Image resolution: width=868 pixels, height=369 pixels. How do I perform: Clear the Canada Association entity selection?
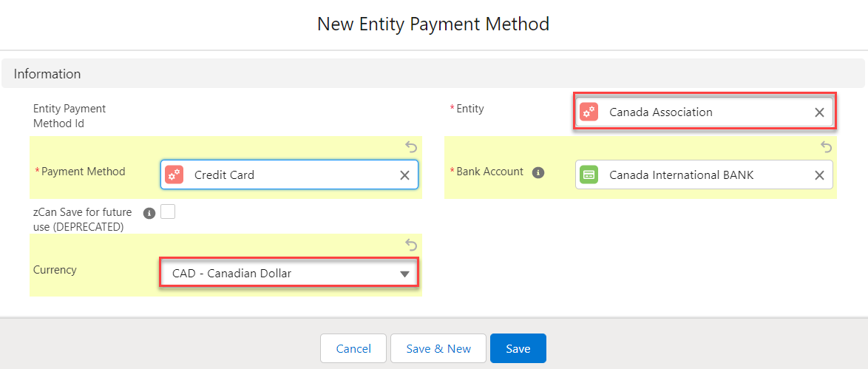(819, 112)
